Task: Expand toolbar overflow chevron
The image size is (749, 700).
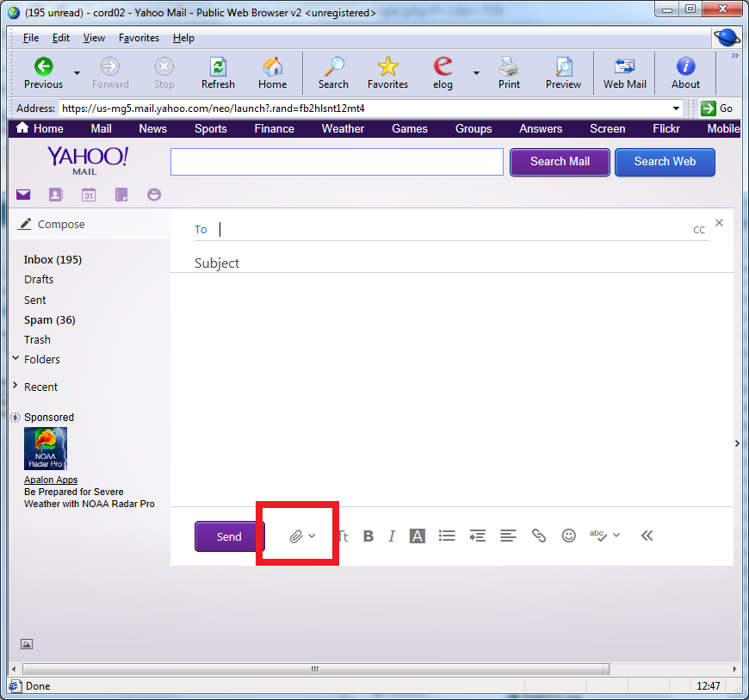Action: pos(734,56)
